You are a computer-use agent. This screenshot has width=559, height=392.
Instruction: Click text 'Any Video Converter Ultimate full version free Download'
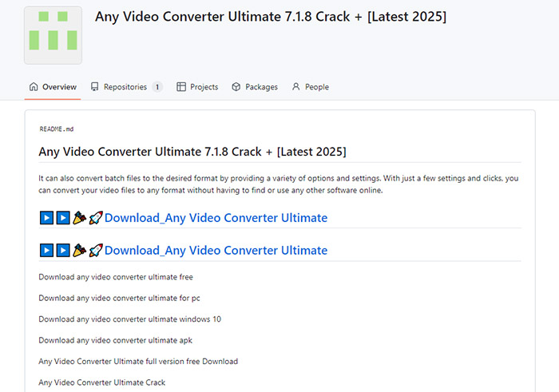pyautogui.click(x=138, y=362)
